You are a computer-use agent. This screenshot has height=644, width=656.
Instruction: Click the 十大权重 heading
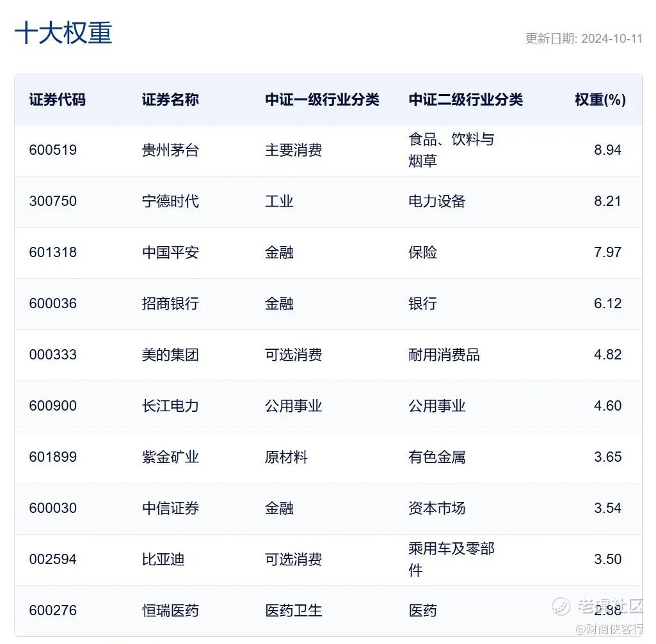(x=63, y=33)
